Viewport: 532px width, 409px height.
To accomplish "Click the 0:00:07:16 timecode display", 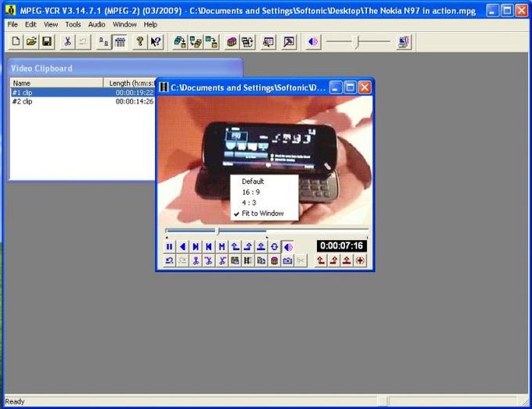I will point(342,246).
